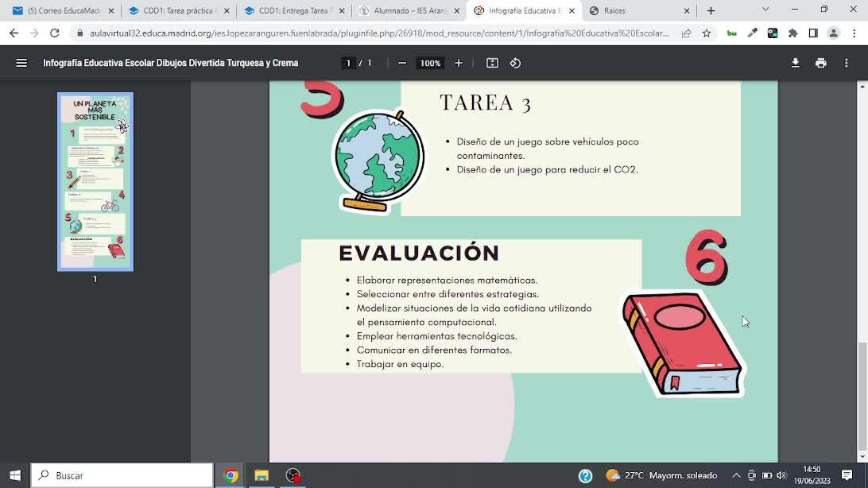Screen dimensions: 868x488
Task: Click the fit to page icon
Action: pyautogui.click(x=492, y=63)
